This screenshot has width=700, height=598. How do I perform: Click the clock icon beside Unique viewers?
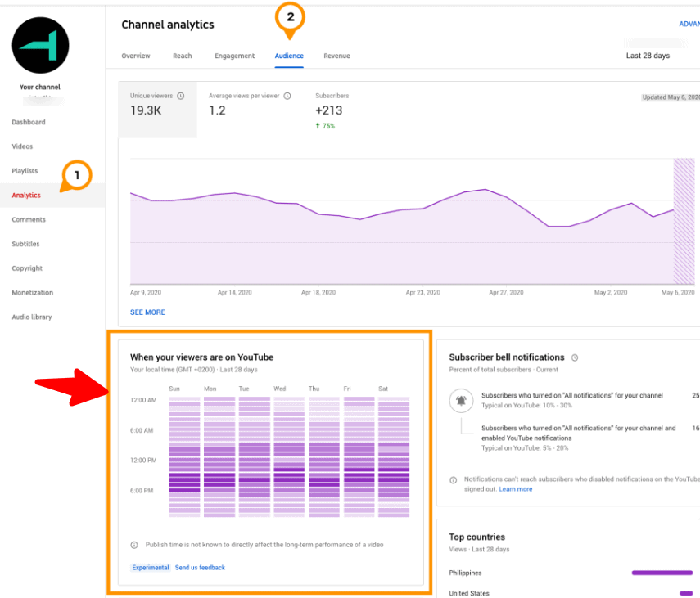(x=181, y=96)
